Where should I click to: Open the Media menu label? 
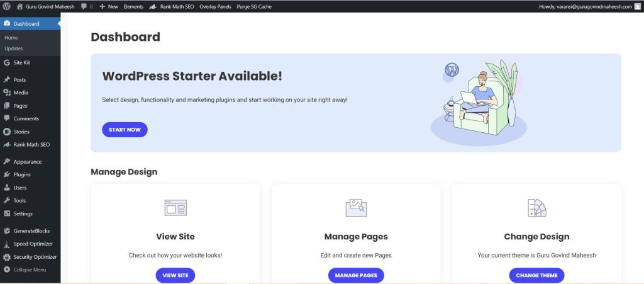click(21, 93)
